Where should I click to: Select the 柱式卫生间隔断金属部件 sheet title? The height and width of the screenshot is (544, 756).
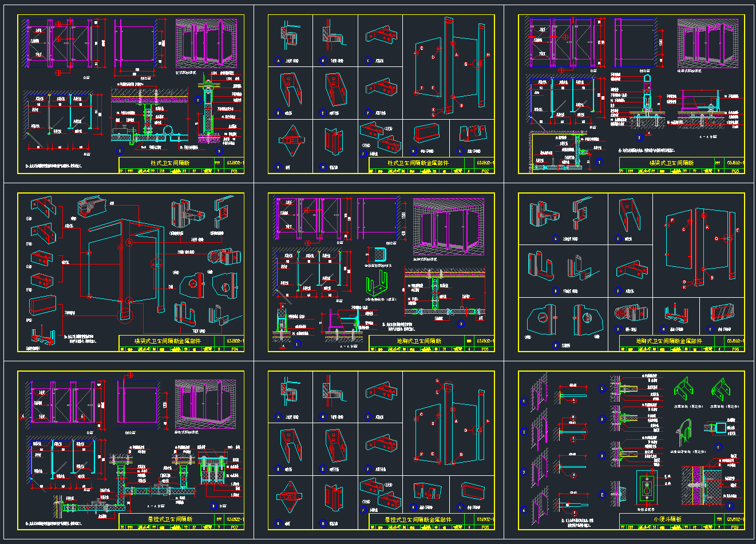[x=418, y=163]
